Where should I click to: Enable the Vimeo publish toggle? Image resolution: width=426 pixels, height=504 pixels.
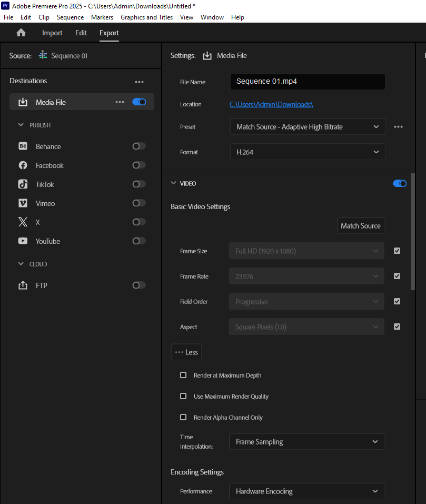[x=139, y=203]
